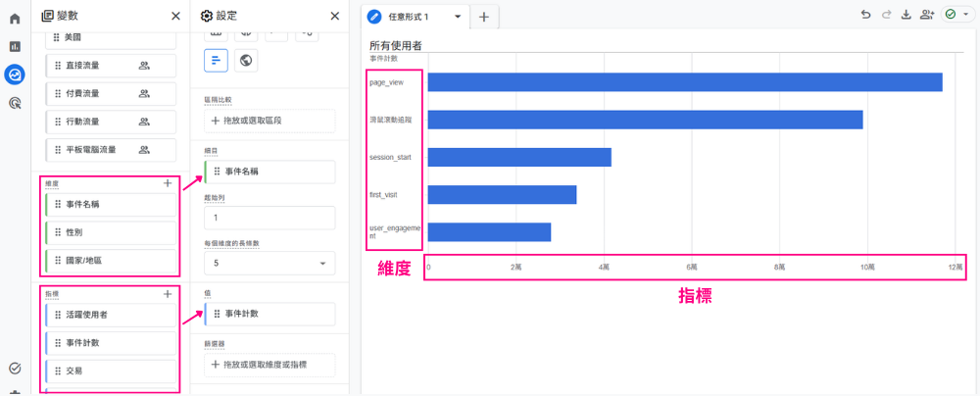Open the Configure checkmark icon in sidebar
Image resolution: width=980 pixels, height=396 pixels.
(15, 369)
